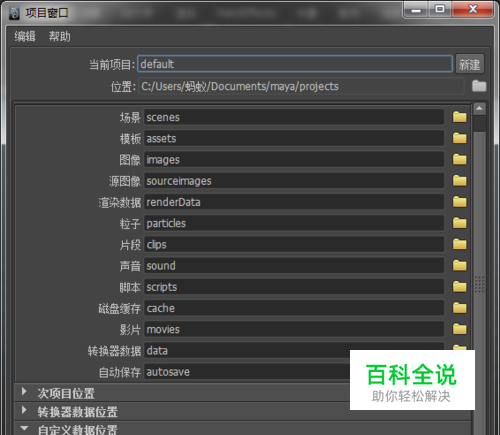This screenshot has width=500, height=435.
Task: Click the scrollbar up arrow
Action: click(x=479, y=109)
